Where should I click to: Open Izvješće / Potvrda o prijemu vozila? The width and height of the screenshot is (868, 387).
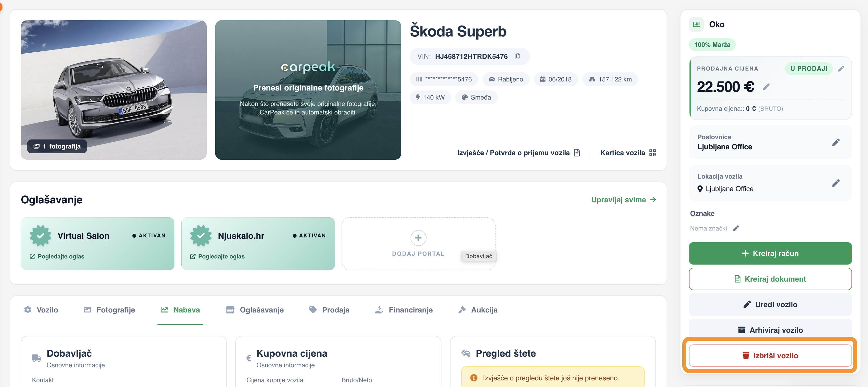tap(518, 153)
